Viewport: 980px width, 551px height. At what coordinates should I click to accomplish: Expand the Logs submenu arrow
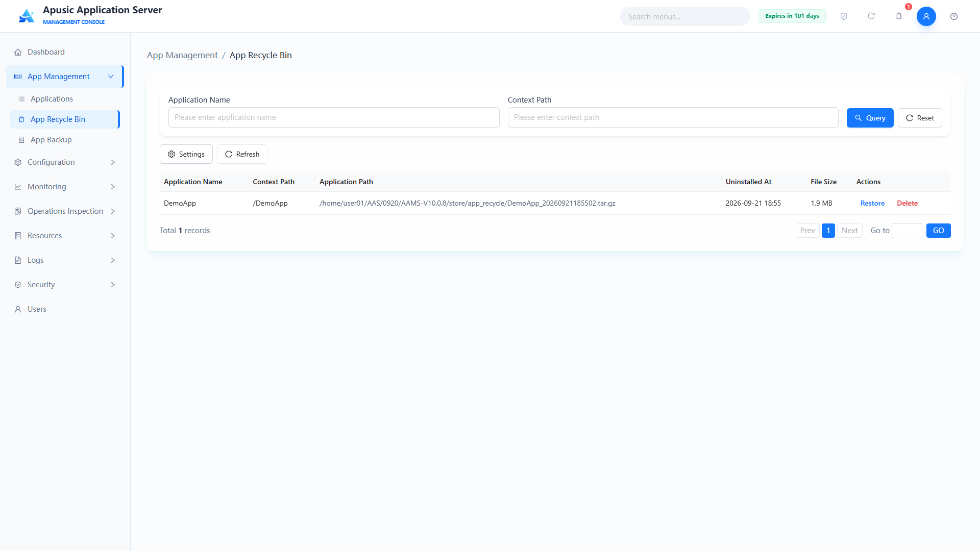pyautogui.click(x=113, y=260)
